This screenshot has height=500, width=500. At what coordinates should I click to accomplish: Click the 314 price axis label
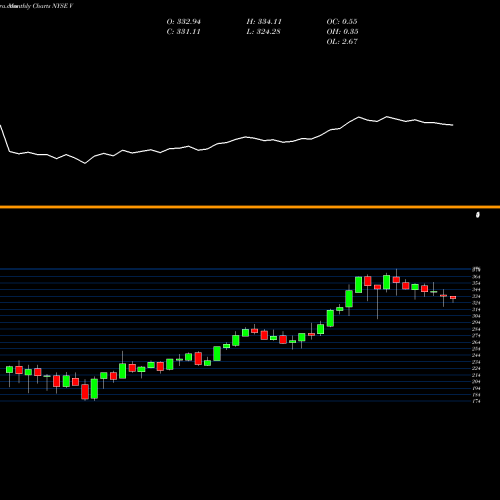click(x=476, y=309)
